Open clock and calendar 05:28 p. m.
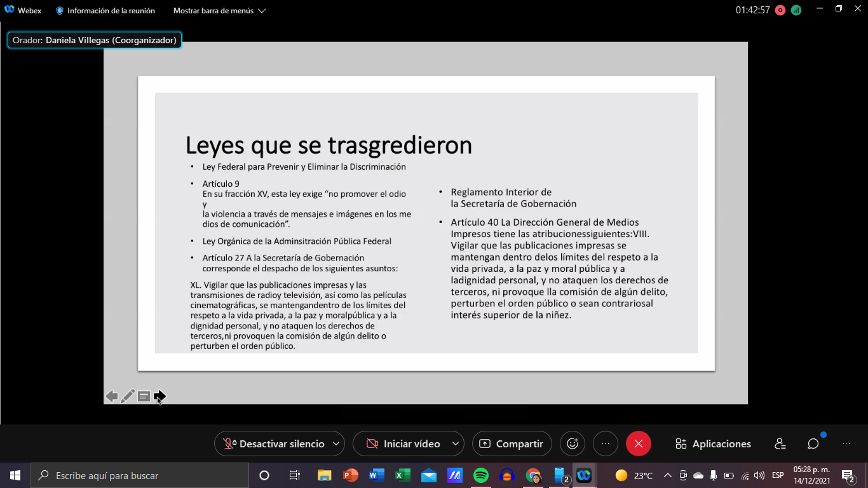This screenshot has width=868, height=488. [x=811, y=475]
